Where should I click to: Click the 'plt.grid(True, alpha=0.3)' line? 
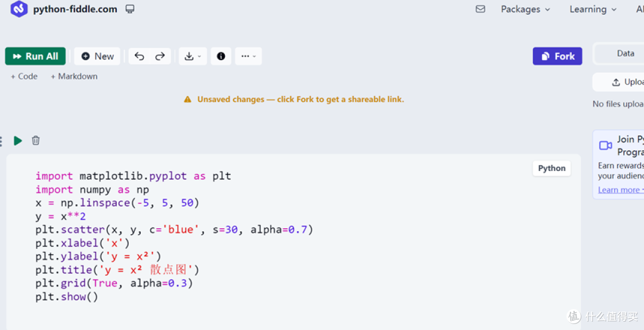(114, 283)
